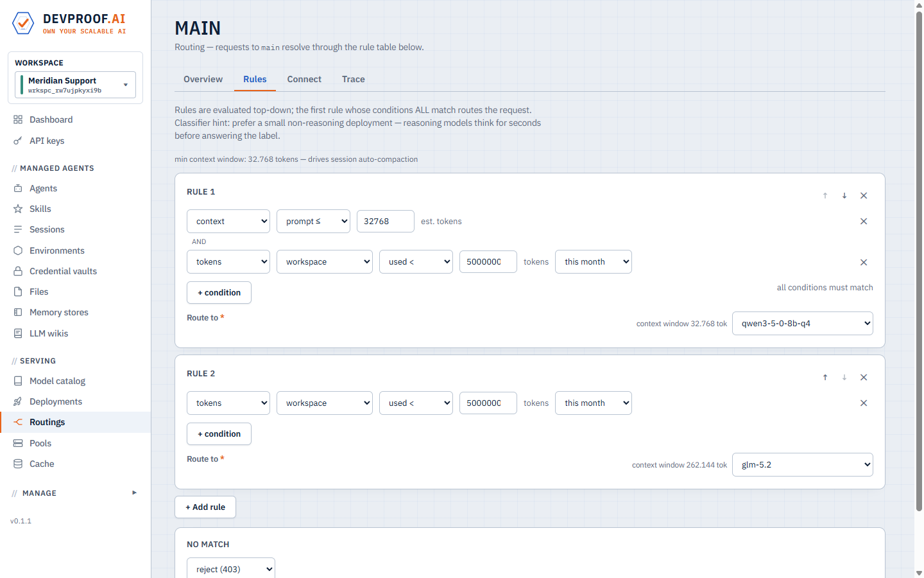This screenshot has height=578, width=924.
Task: Click the 'NO MATCH' heading
Action: point(208,544)
